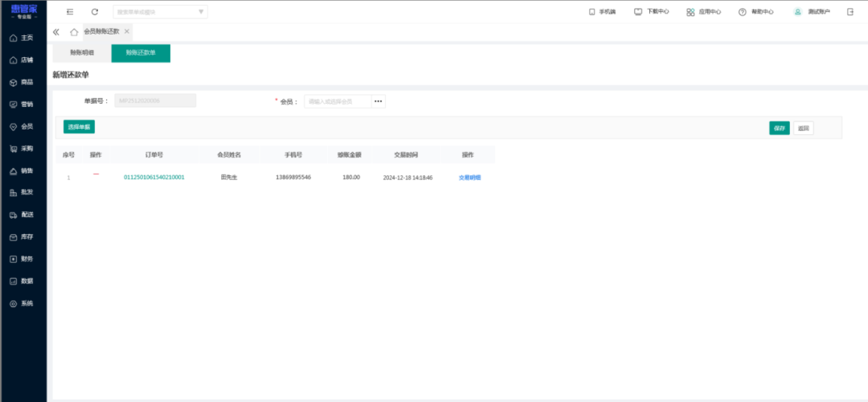Screen dimensions: 868x402
Task: Click the green 保存 button
Action: point(779,128)
